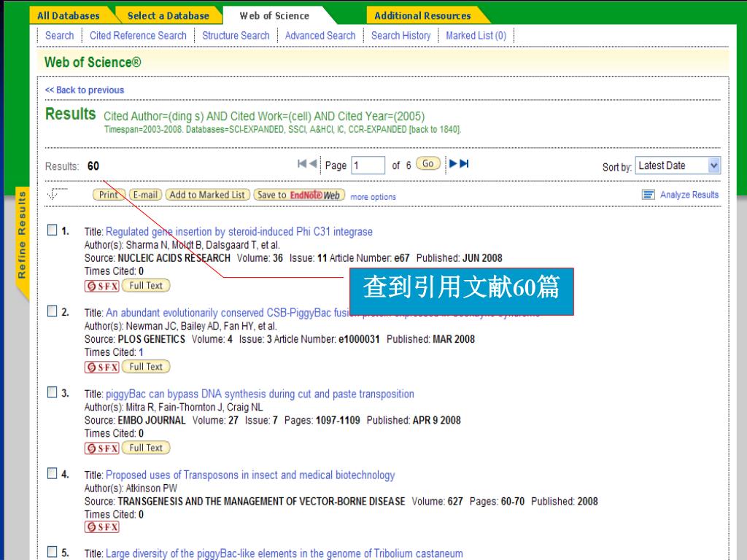Image resolution: width=747 pixels, height=560 pixels.
Task: Click Analyze Results link
Action: click(689, 194)
